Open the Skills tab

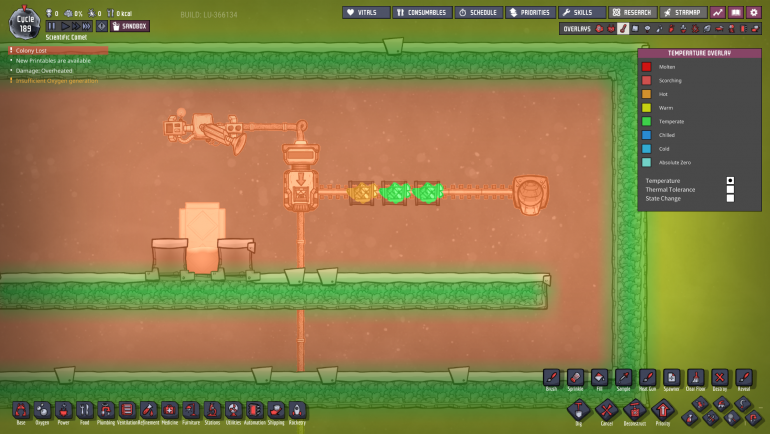[x=582, y=12]
